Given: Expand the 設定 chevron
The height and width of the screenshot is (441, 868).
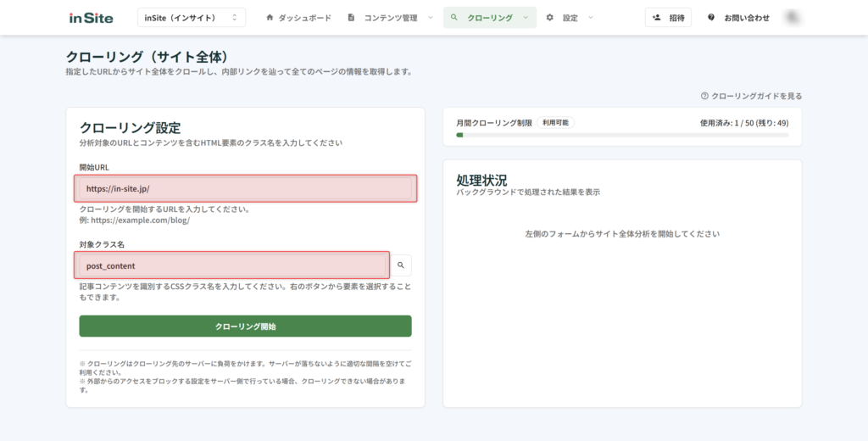Looking at the screenshot, I should point(591,18).
